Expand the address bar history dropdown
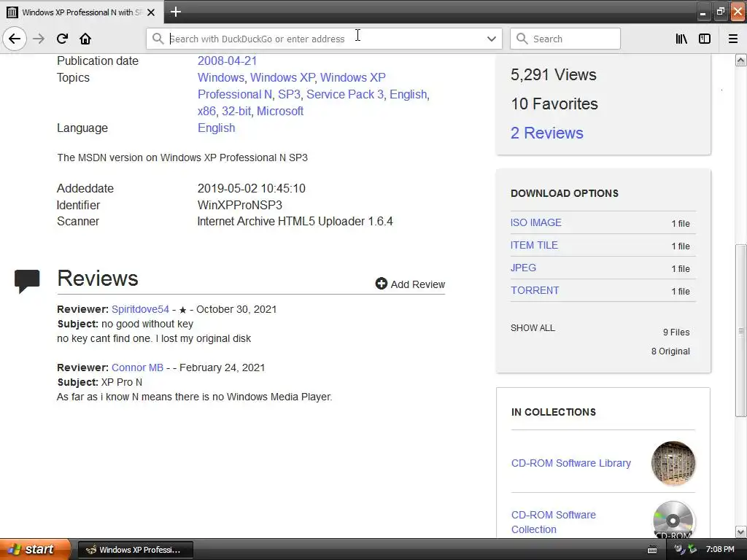This screenshot has height=560, width=747. pos(492,39)
